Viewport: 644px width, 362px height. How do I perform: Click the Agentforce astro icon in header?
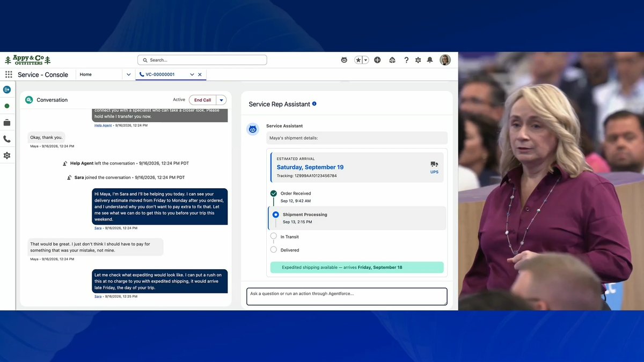coord(344,60)
